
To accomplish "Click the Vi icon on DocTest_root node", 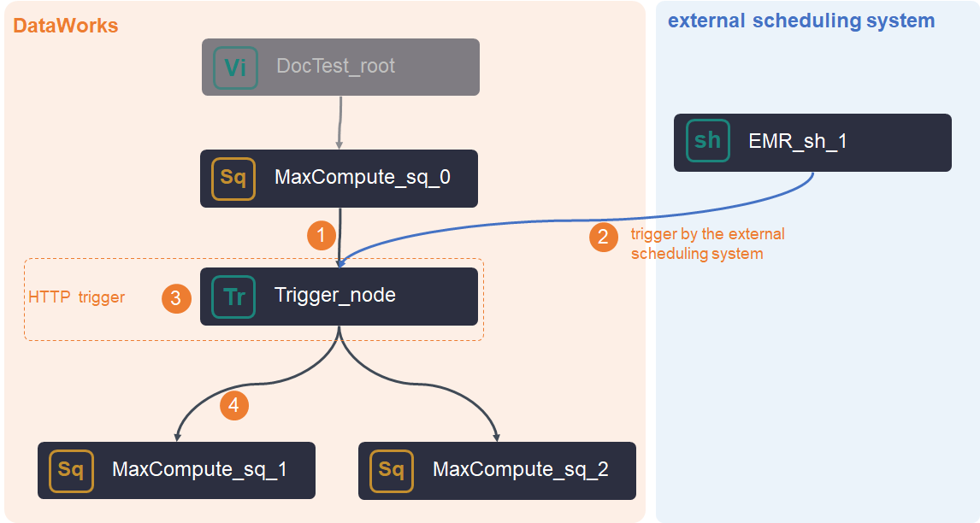I will (x=236, y=68).
